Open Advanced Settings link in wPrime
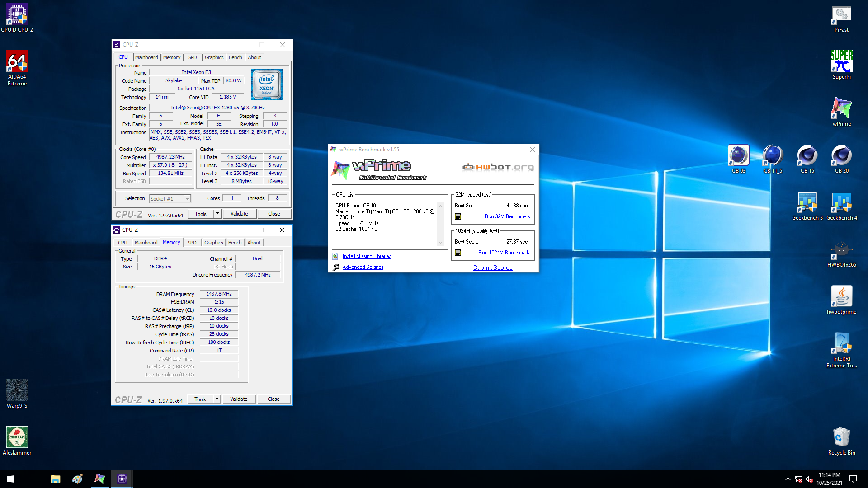 (363, 267)
